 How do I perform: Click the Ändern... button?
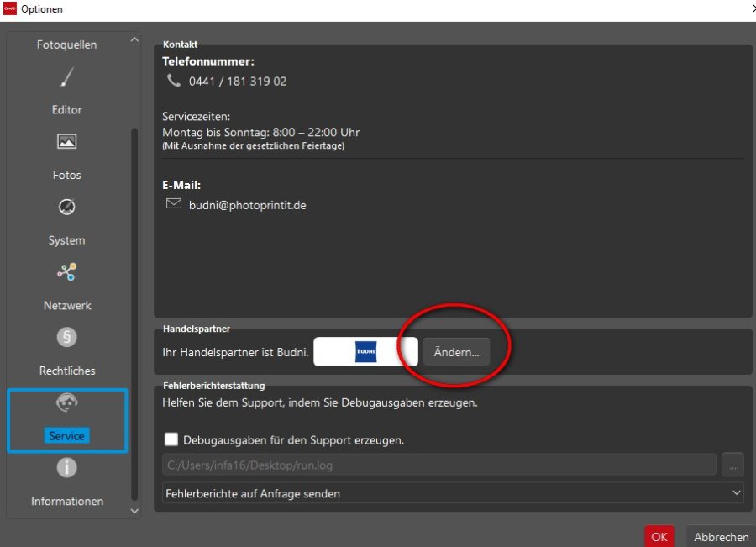(x=456, y=352)
